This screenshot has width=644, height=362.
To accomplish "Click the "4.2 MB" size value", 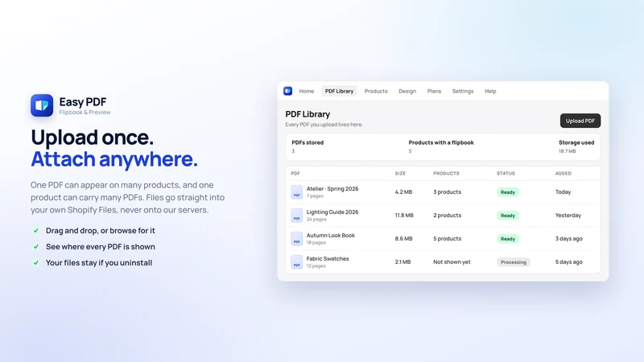I will tap(403, 192).
